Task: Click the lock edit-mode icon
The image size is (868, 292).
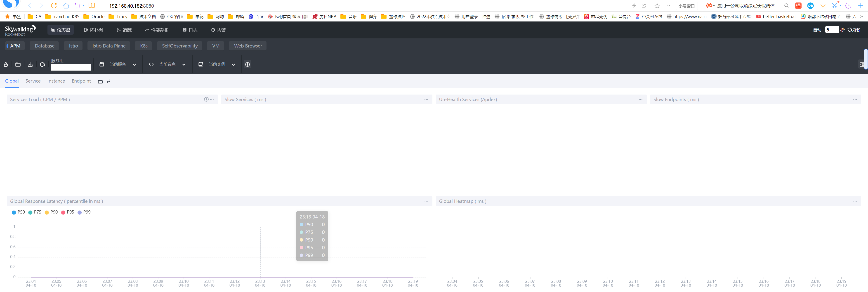Action: [x=6, y=64]
